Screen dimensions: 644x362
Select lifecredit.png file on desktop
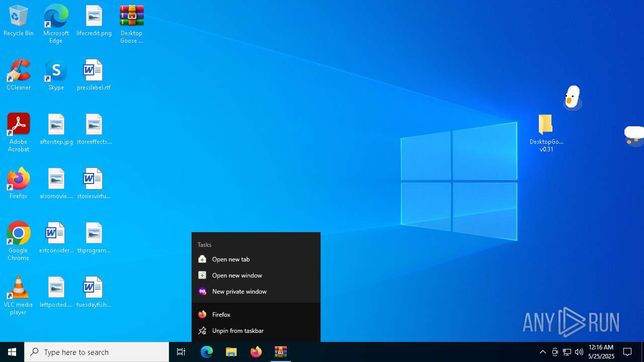point(94,21)
